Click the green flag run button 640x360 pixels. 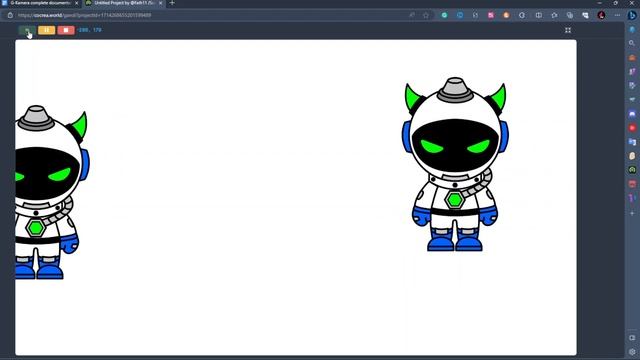(x=27, y=30)
